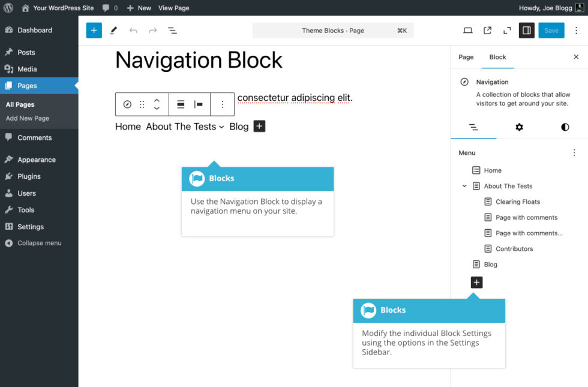Open block toolbar three-dot options

point(223,104)
